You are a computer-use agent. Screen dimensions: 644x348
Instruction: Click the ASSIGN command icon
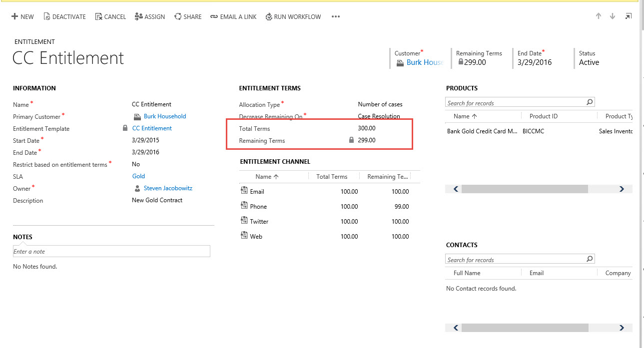(x=139, y=16)
